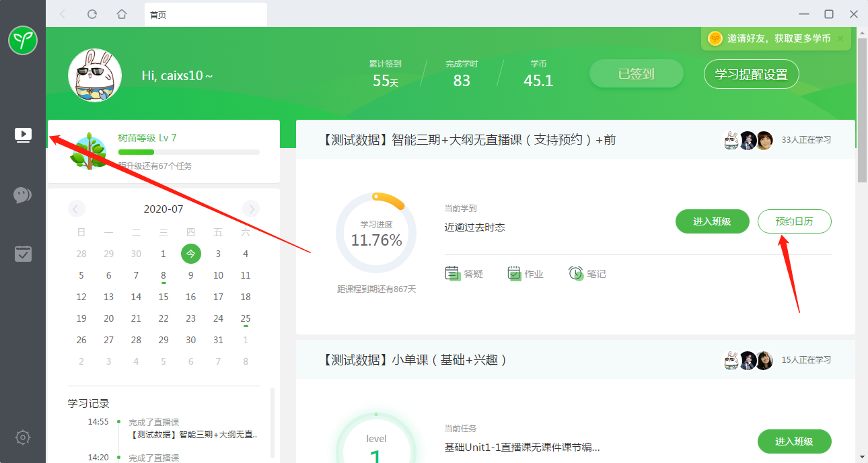Click the browser refresh icon

coord(92,14)
